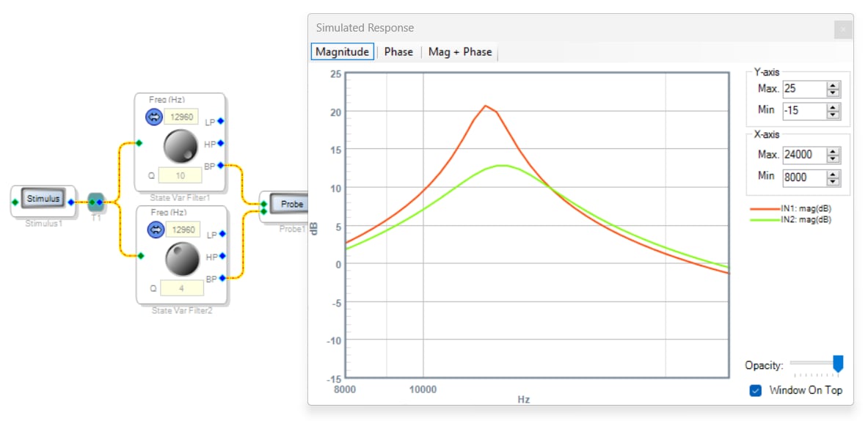Click the frequency link icon on State Var Filter2
This screenshot has width=868, height=421.
point(156,229)
